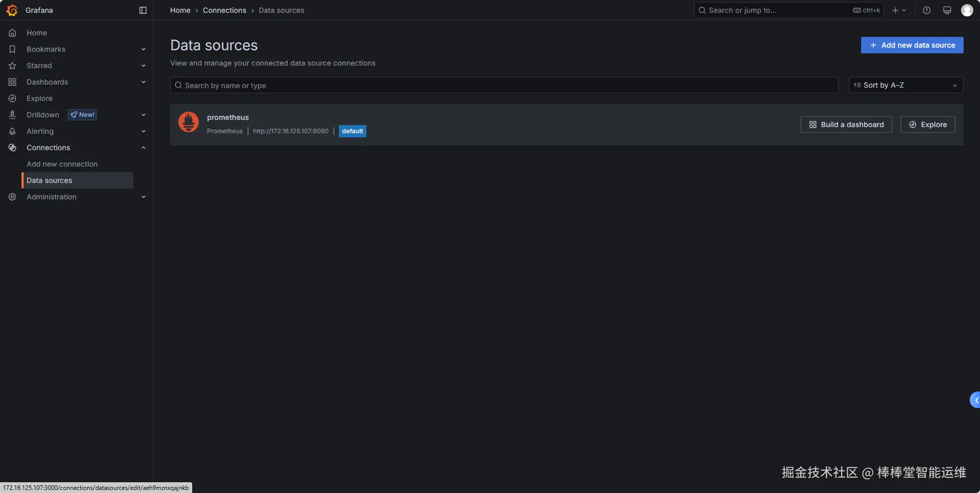The image size is (980, 493).
Task: Click the default badge on prometheus
Action: pos(353,131)
